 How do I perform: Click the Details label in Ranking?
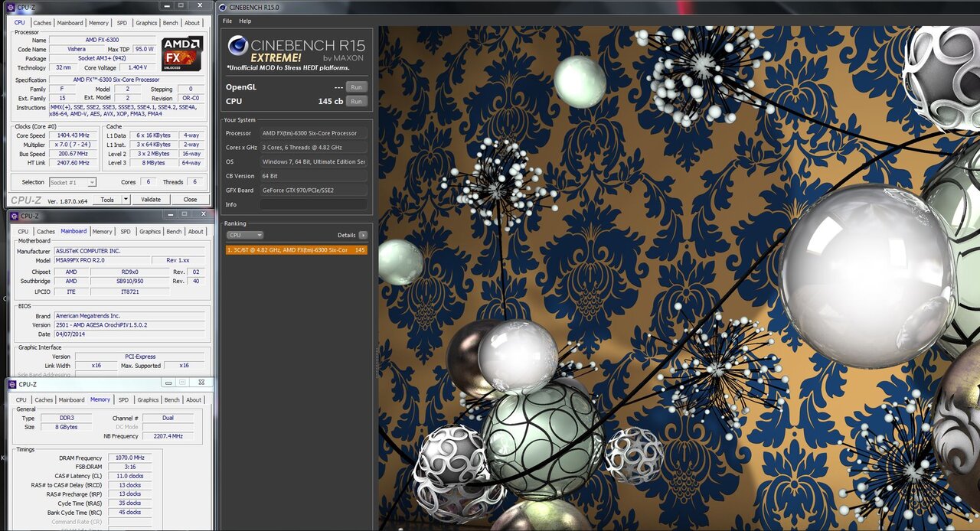pos(346,235)
